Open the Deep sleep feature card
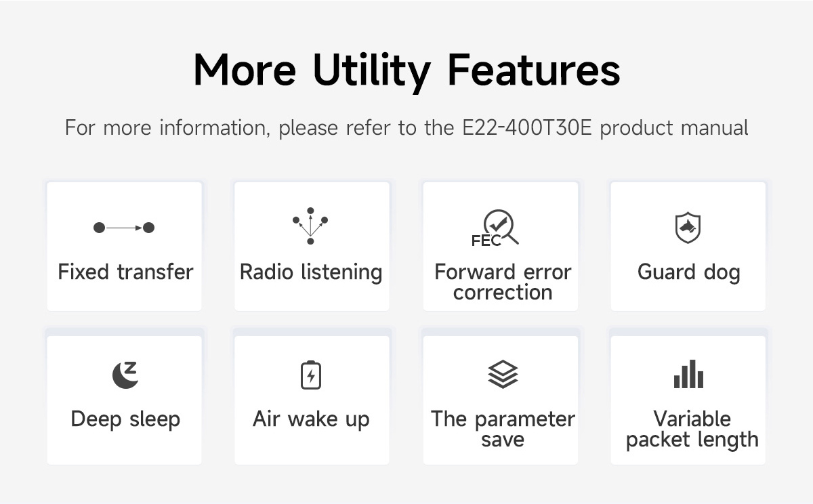Screen dimensions: 813x504 (125, 400)
